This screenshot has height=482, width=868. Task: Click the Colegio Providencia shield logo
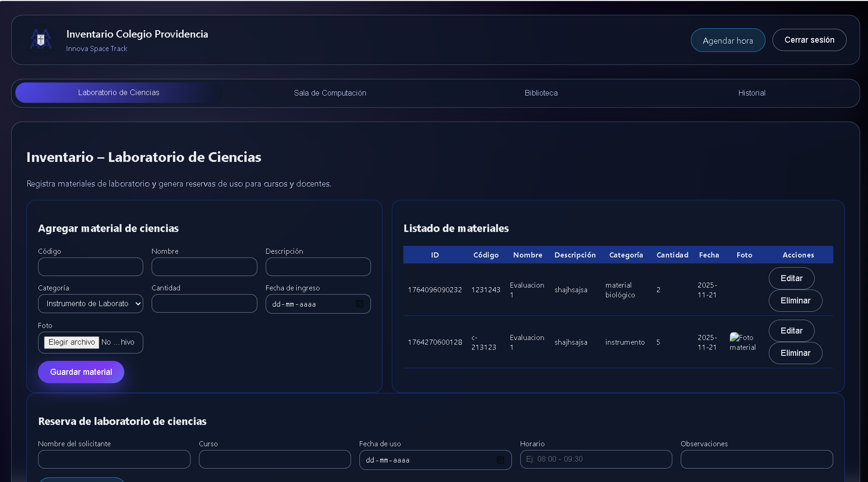40,40
